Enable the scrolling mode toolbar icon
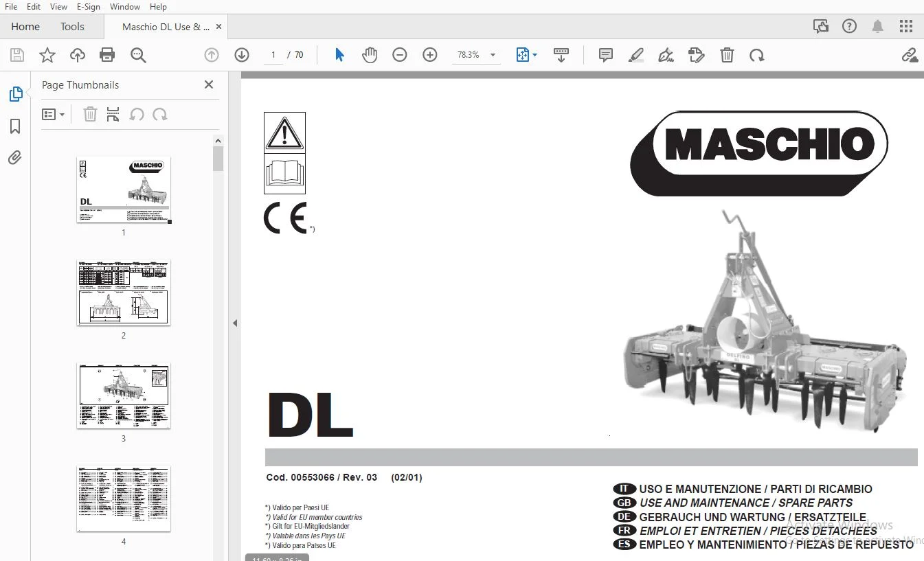Image resolution: width=924 pixels, height=561 pixels. tap(561, 55)
